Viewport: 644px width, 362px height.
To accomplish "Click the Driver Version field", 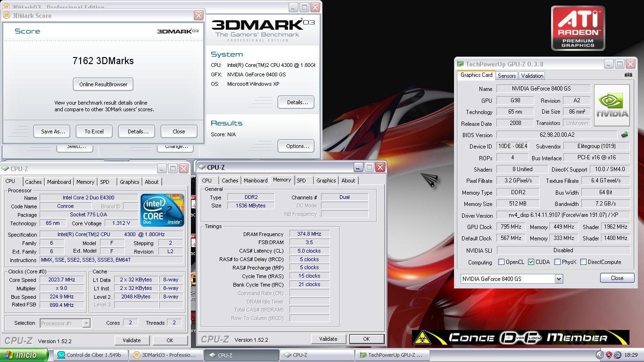I will 563,215.
